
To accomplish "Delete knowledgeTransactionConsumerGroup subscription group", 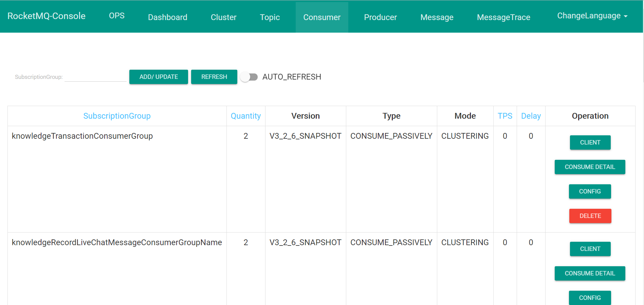I will (x=590, y=216).
